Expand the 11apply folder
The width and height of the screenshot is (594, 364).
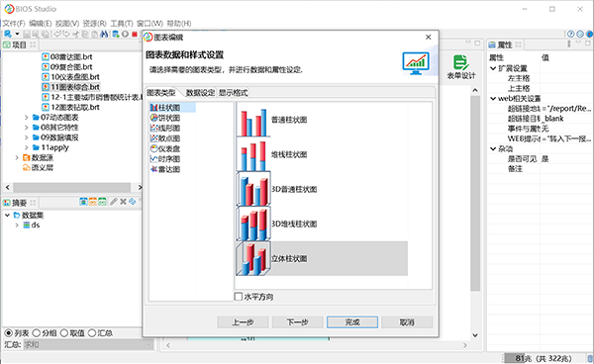click(26, 147)
